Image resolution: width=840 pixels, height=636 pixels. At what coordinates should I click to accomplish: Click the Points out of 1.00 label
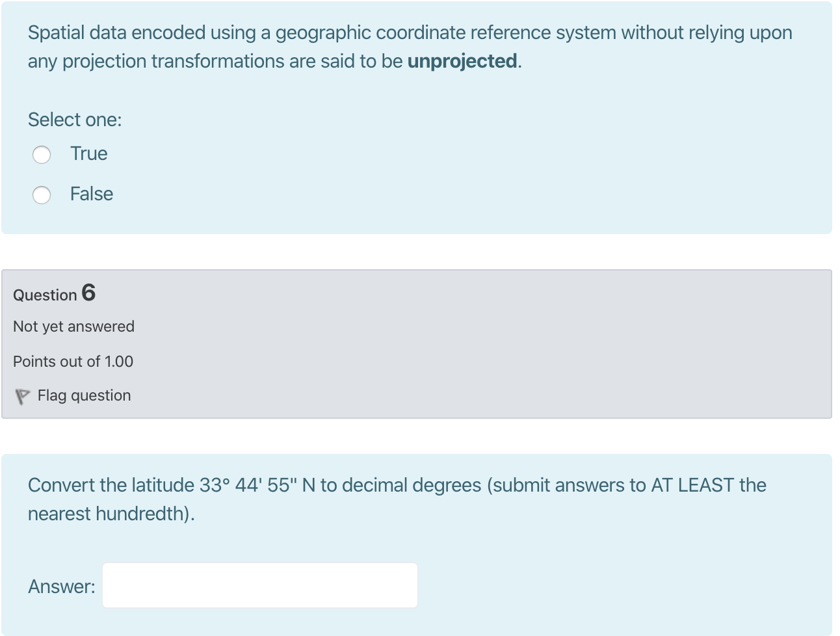73,362
